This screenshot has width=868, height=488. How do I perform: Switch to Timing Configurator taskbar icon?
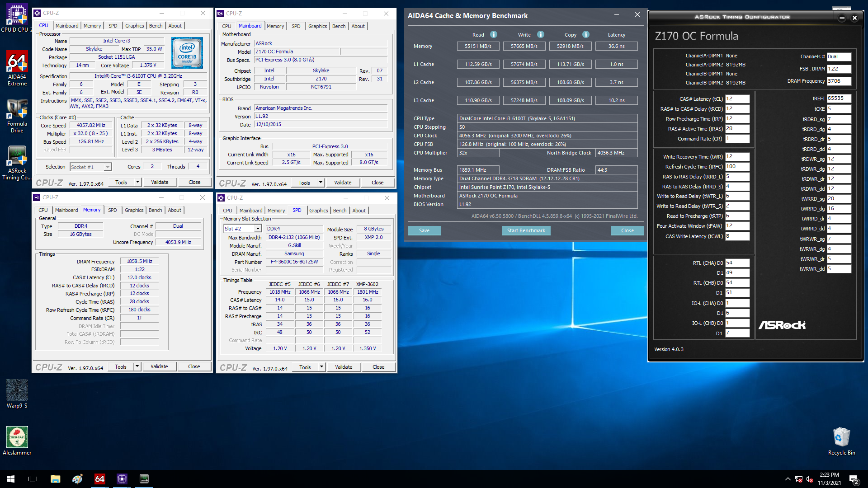tap(144, 479)
